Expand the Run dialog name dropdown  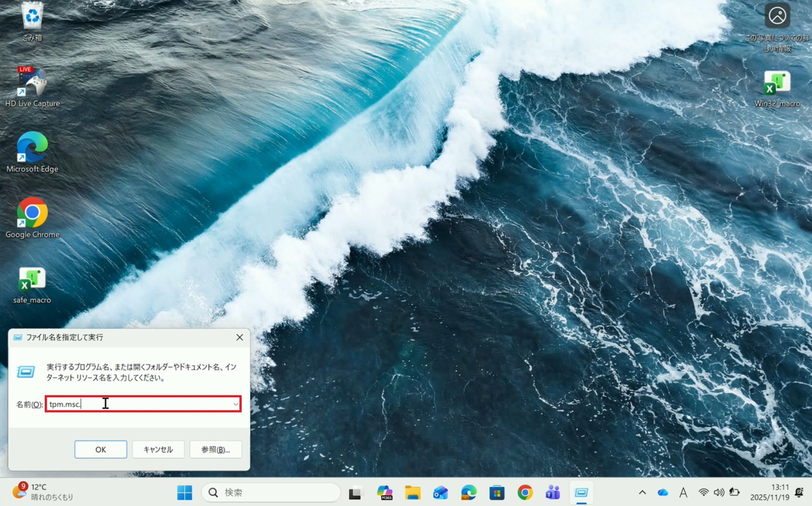(x=236, y=404)
